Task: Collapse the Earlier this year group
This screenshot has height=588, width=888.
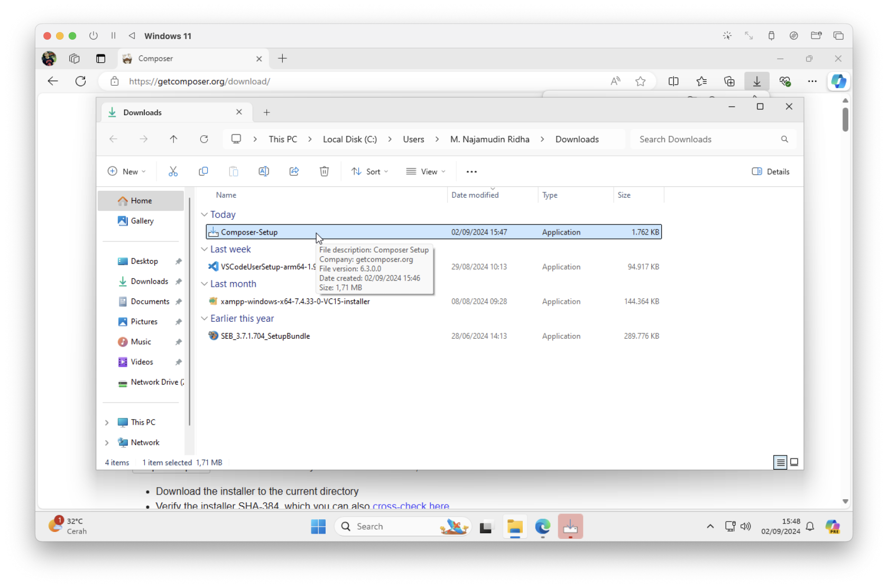Action: [x=205, y=319]
